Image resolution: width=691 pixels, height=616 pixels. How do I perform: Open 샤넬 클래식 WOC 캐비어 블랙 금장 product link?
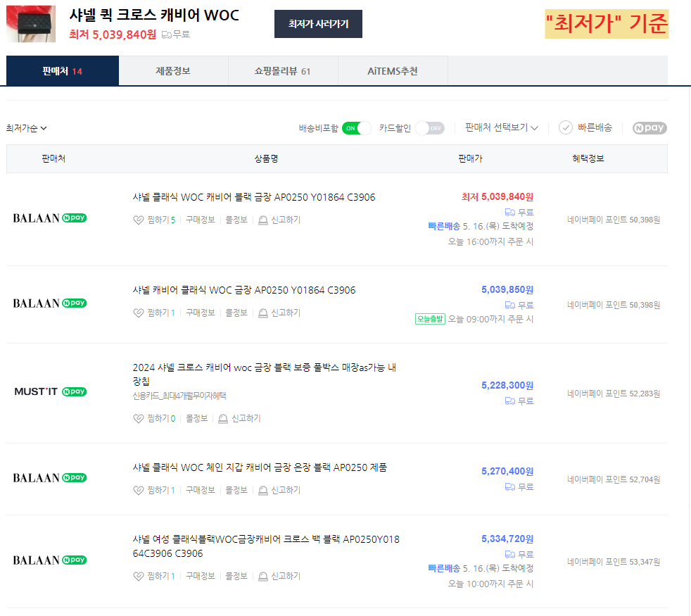click(x=254, y=197)
